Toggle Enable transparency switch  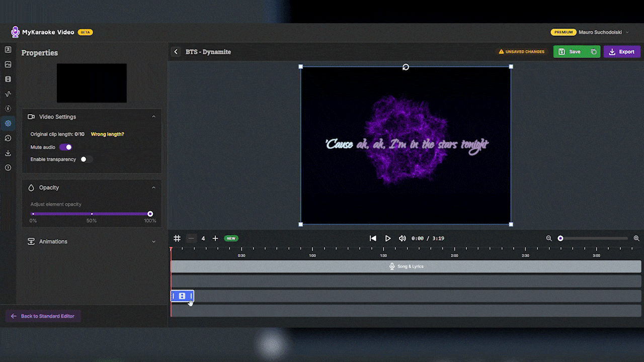tap(87, 159)
